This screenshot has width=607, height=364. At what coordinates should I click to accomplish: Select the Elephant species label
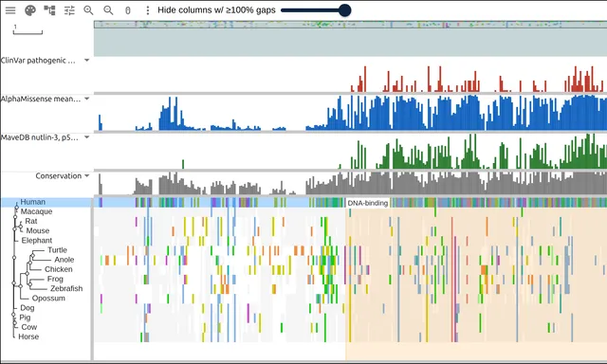point(37,241)
